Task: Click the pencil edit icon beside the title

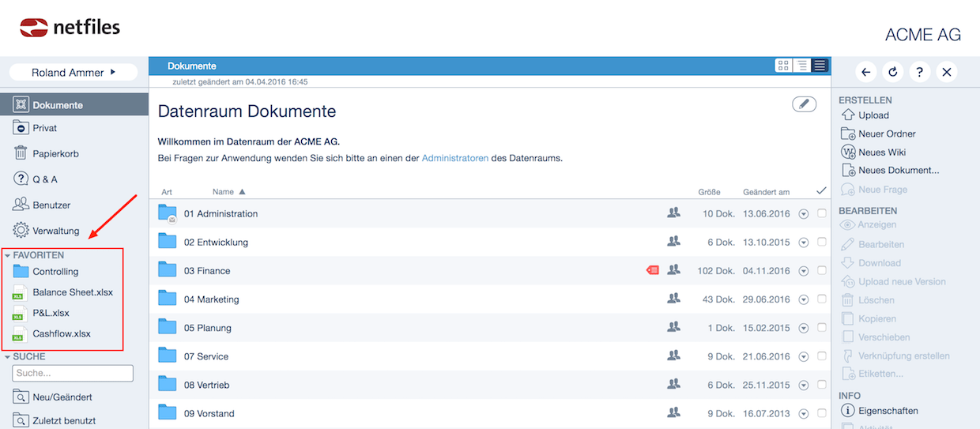Action: pyautogui.click(x=804, y=104)
